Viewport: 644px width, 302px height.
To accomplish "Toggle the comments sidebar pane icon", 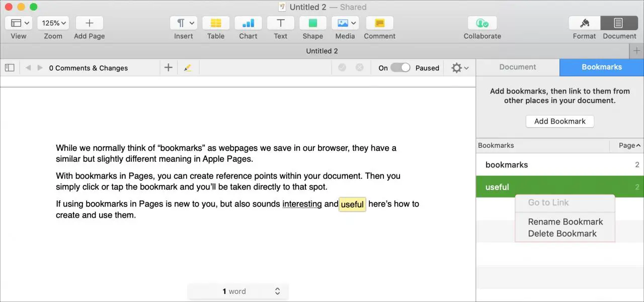I will click(x=10, y=68).
